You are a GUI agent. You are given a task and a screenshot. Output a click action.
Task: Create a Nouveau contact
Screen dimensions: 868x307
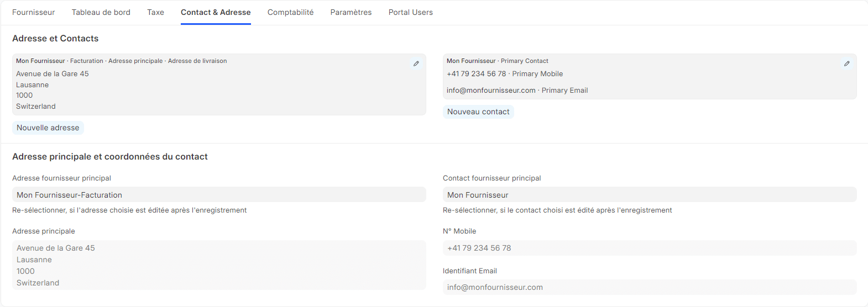click(x=478, y=112)
